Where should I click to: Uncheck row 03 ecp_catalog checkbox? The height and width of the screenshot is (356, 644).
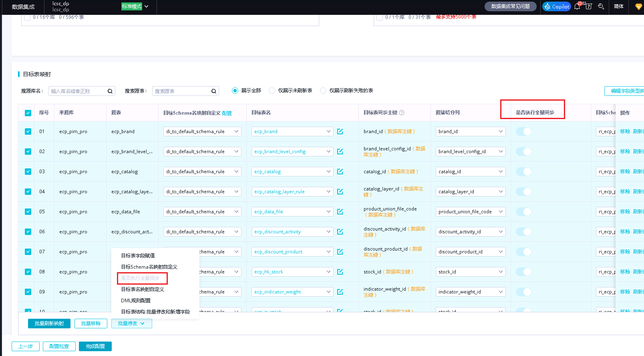tap(28, 172)
